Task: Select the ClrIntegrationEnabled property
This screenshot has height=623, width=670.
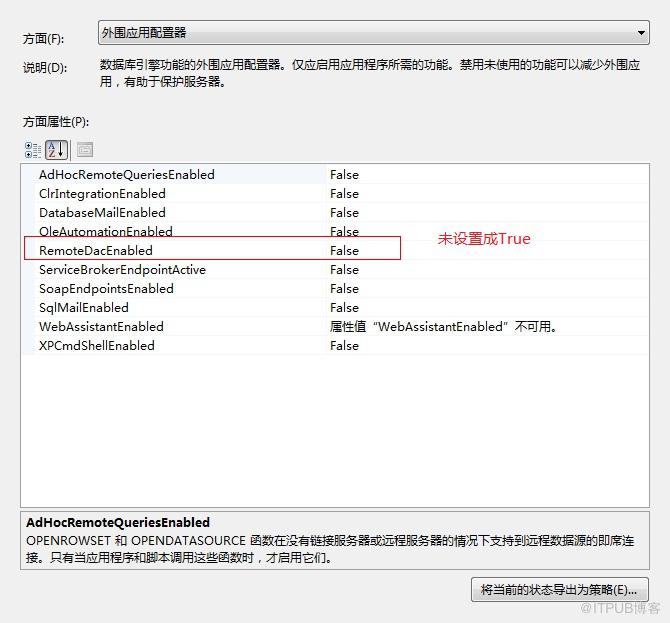Action: point(102,194)
